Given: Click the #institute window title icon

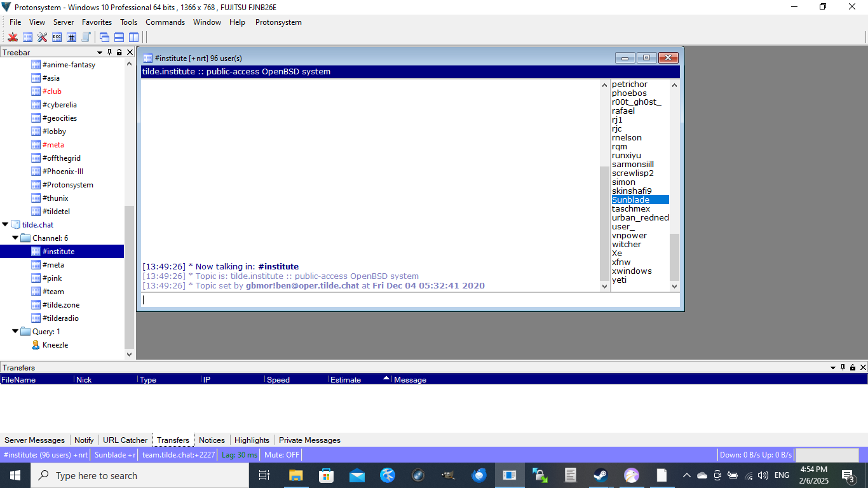Looking at the screenshot, I should tap(147, 58).
